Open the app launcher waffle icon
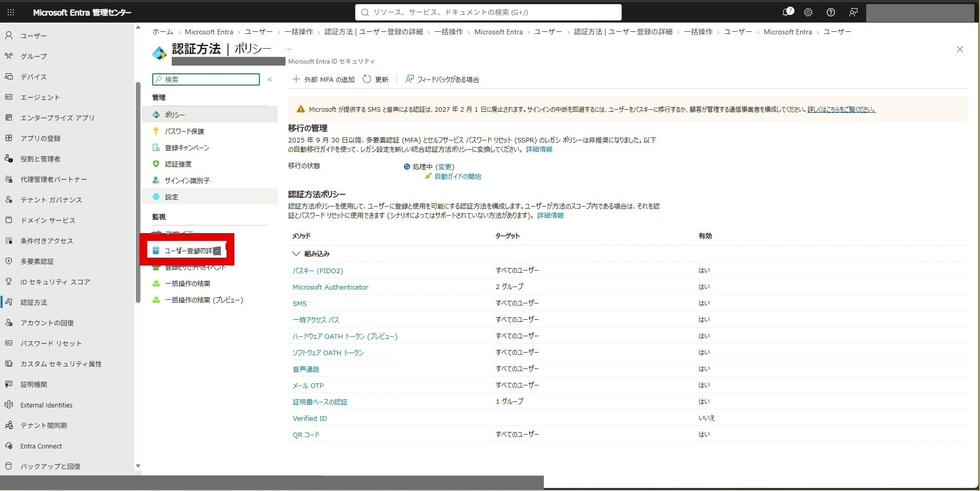 pos(11,12)
